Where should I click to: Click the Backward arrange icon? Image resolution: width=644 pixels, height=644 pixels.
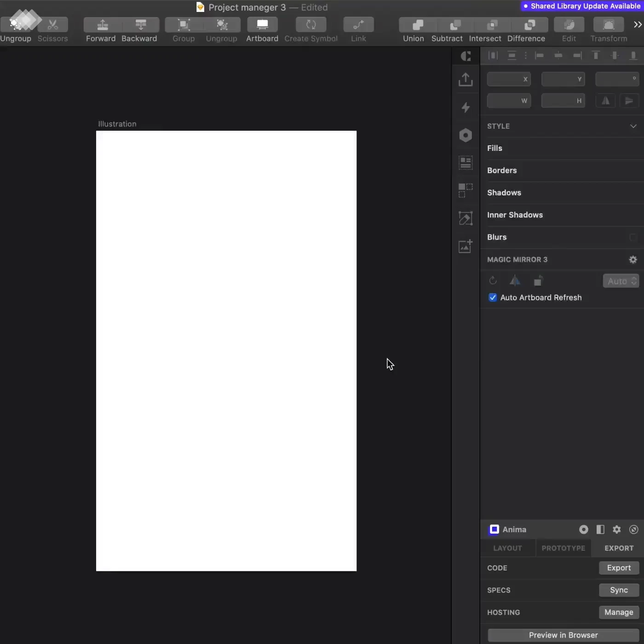tap(140, 25)
